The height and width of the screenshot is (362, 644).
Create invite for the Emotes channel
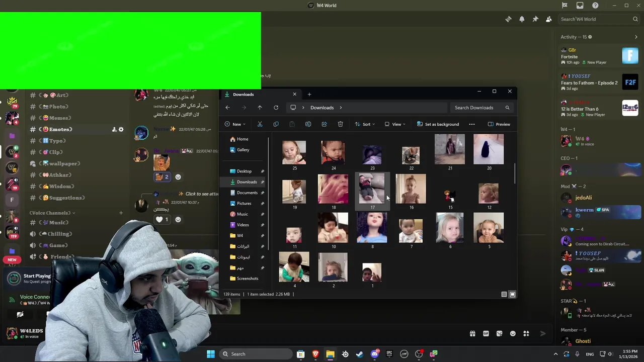114,129
